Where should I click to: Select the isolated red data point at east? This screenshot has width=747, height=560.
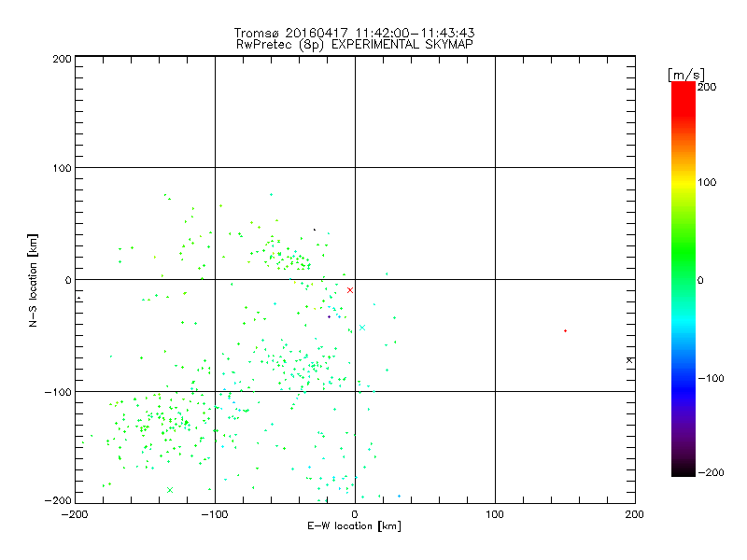(x=565, y=330)
